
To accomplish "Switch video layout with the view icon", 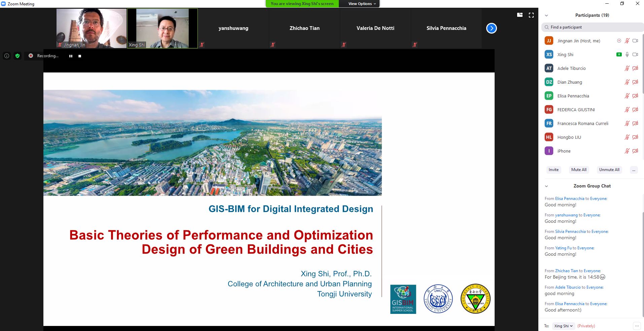I will (520, 15).
